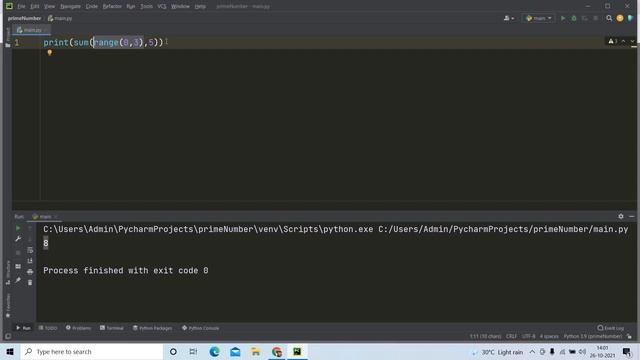
Task: Open the Refactor menu
Action: tap(112, 7)
